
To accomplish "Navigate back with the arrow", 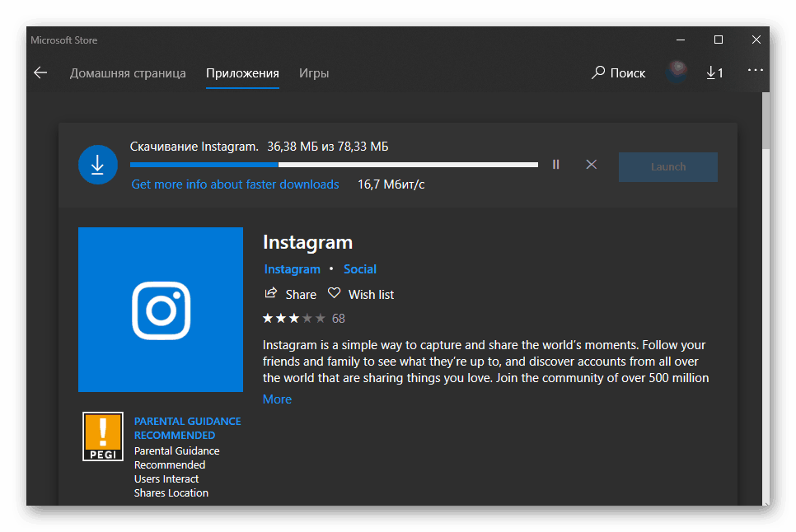I will pyautogui.click(x=40, y=72).
